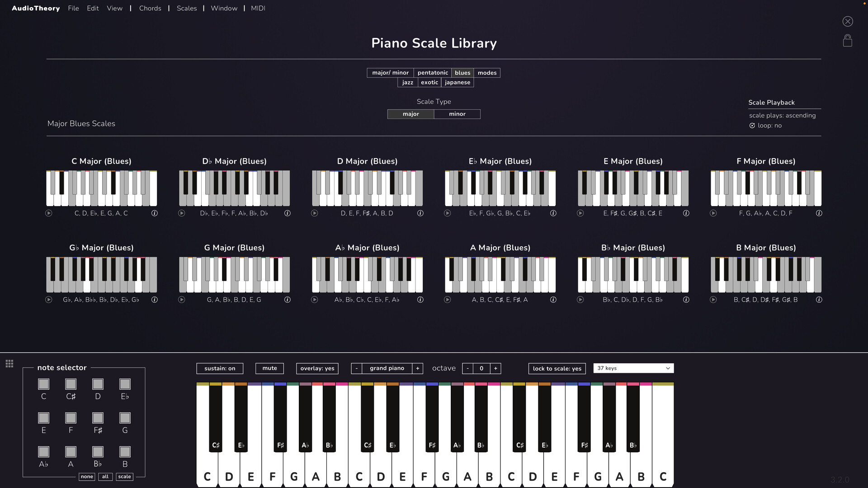This screenshot has height=488, width=868.
Task: Play the G♭ Major (Blues) scale
Action: tap(49, 300)
